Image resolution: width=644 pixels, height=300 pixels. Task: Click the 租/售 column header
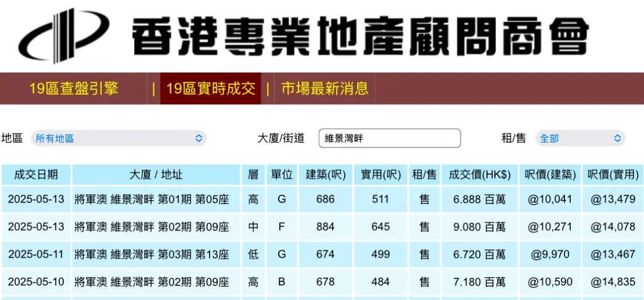click(x=424, y=175)
